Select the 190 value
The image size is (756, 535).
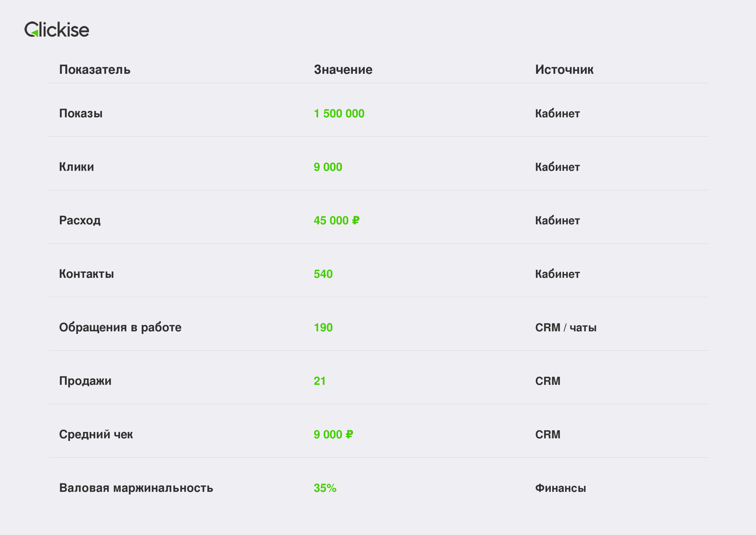323,327
